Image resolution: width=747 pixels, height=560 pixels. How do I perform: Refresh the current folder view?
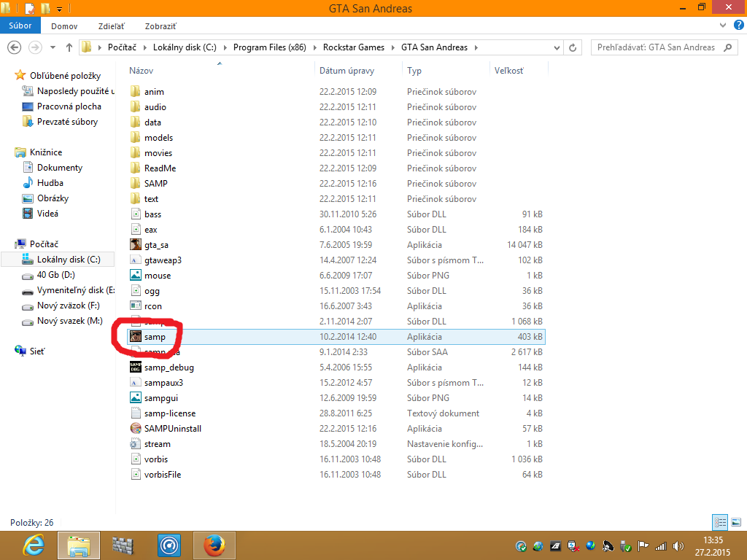tap(573, 47)
